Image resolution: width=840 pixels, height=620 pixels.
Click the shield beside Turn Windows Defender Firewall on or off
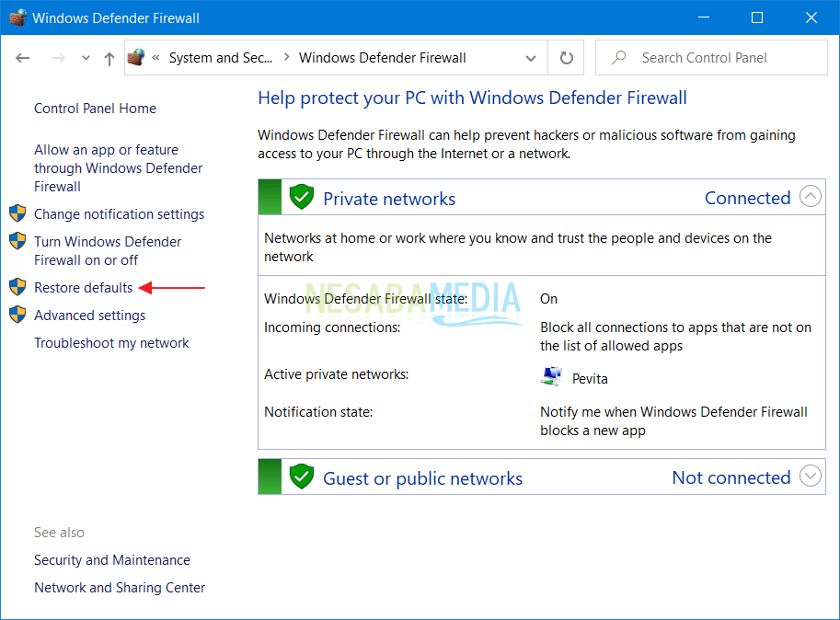pyautogui.click(x=18, y=241)
